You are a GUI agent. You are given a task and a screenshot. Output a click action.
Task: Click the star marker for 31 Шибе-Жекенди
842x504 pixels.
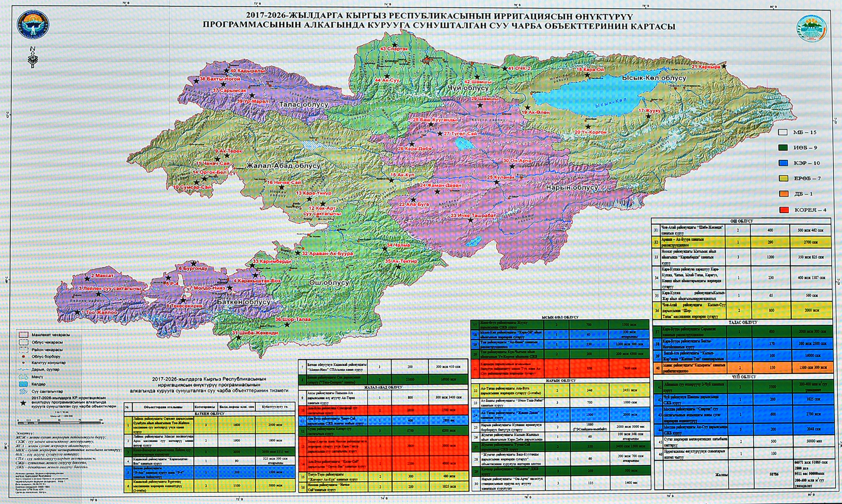[239, 338]
